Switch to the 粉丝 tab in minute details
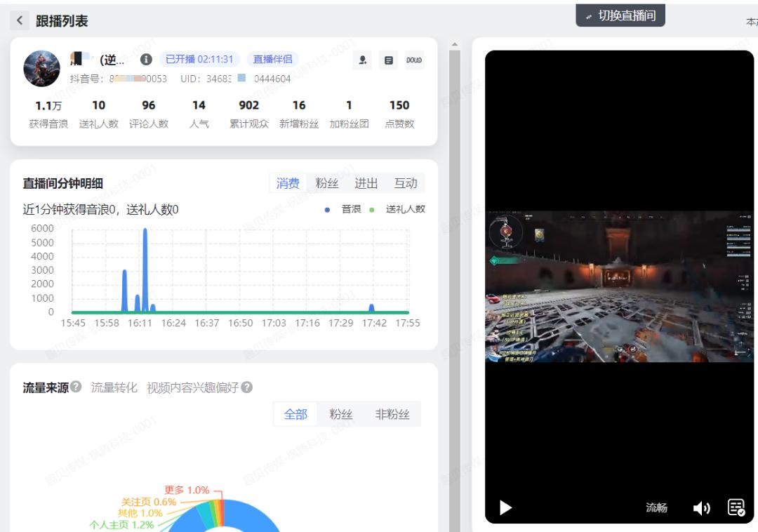Image resolution: width=758 pixels, height=532 pixels. coord(326,183)
